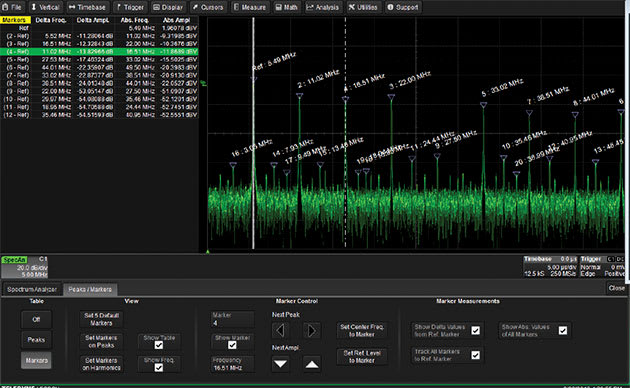Move to next peak with right arrow
This screenshot has width=630, height=388.
pos(312,331)
